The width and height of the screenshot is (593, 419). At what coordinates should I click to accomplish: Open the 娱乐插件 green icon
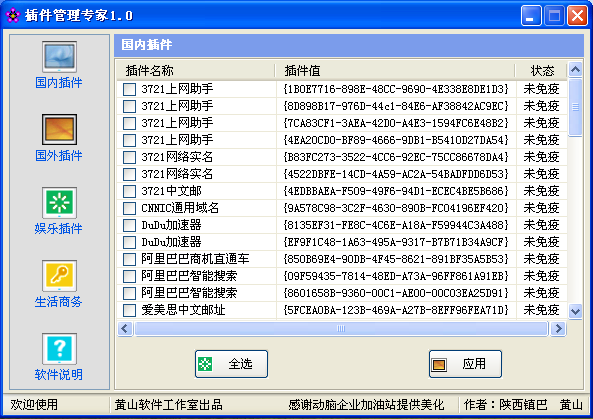(59, 203)
